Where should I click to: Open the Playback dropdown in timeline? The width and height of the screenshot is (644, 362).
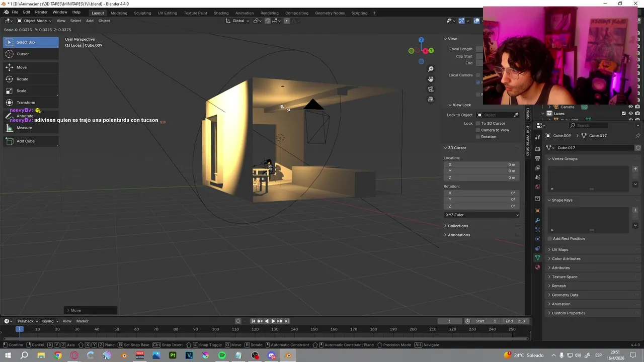28,321
